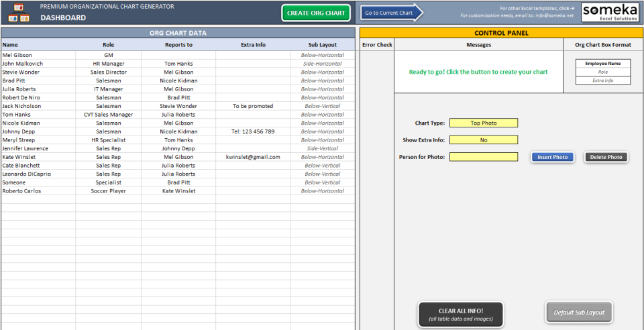
Task: Click the Reports to column header
Action: coord(178,45)
